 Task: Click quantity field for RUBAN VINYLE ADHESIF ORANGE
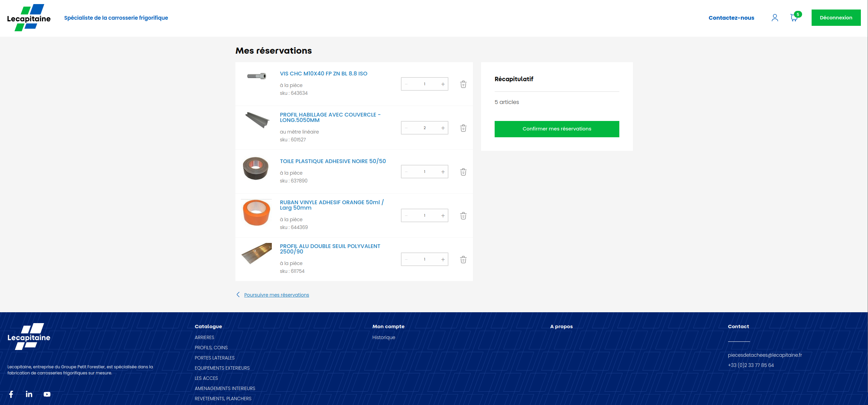pos(425,216)
